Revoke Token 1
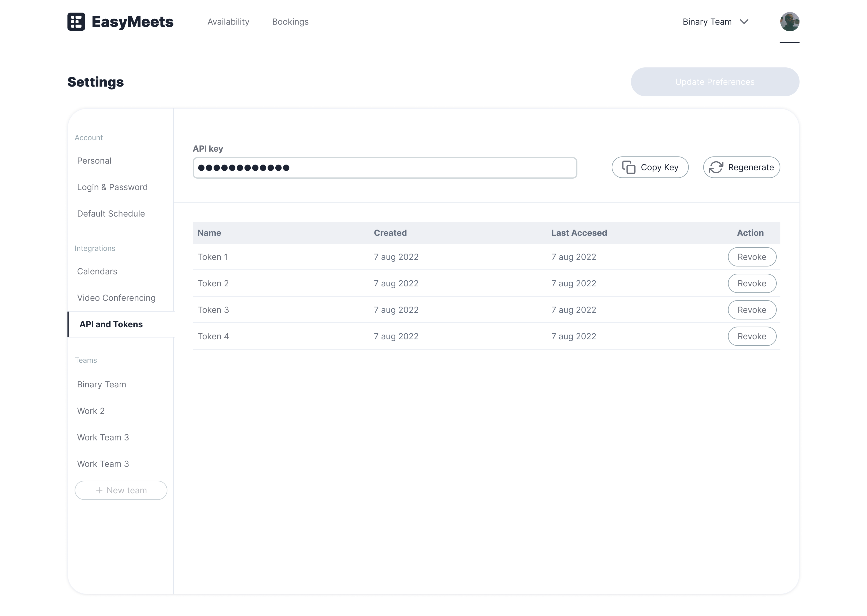The image size is (867, 616). click(751, 257)
